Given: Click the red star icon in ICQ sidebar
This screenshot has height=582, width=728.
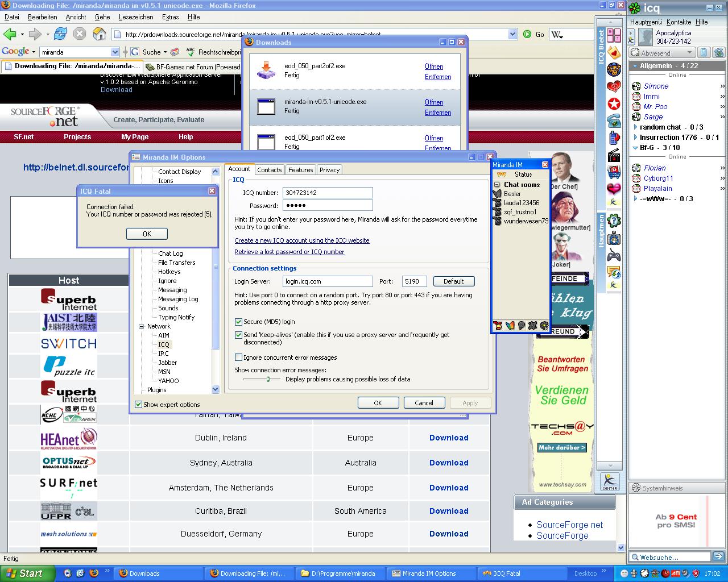Looking at the screenshot, I should coord(614,103).
